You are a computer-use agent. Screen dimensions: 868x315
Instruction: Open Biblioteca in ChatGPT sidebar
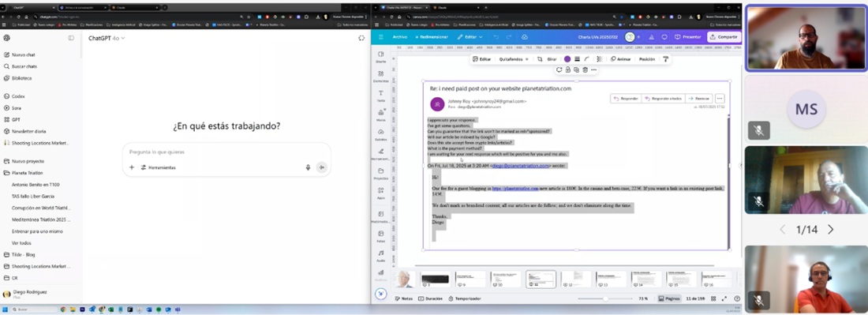pyautogui.click(x=21, y=78)
